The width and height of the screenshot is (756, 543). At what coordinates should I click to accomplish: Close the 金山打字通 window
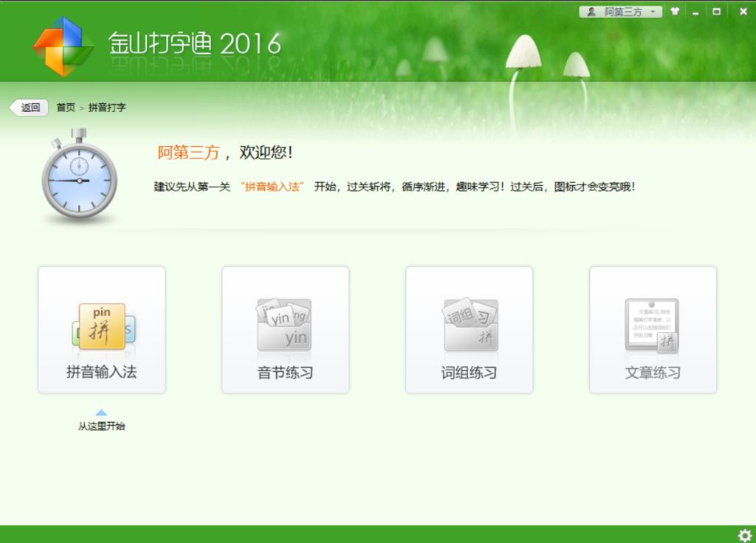pos(743,12)
